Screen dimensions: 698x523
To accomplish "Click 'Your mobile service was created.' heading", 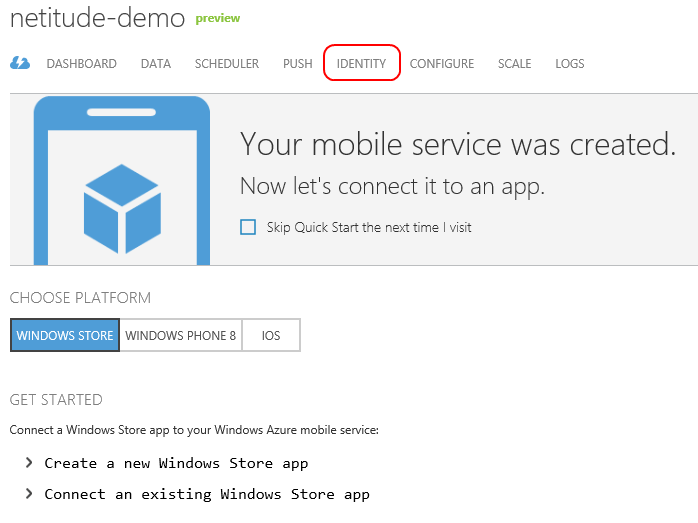I will [458, 144].
